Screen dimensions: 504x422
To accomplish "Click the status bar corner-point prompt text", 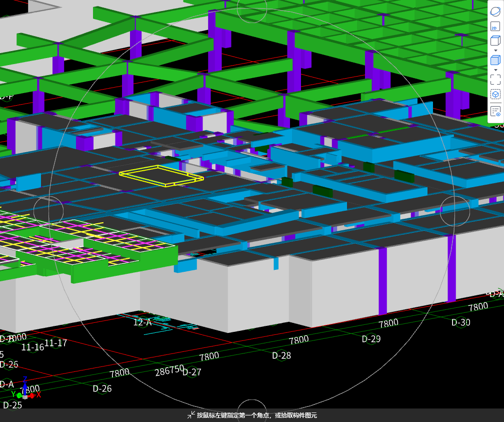I will (257, 415).
